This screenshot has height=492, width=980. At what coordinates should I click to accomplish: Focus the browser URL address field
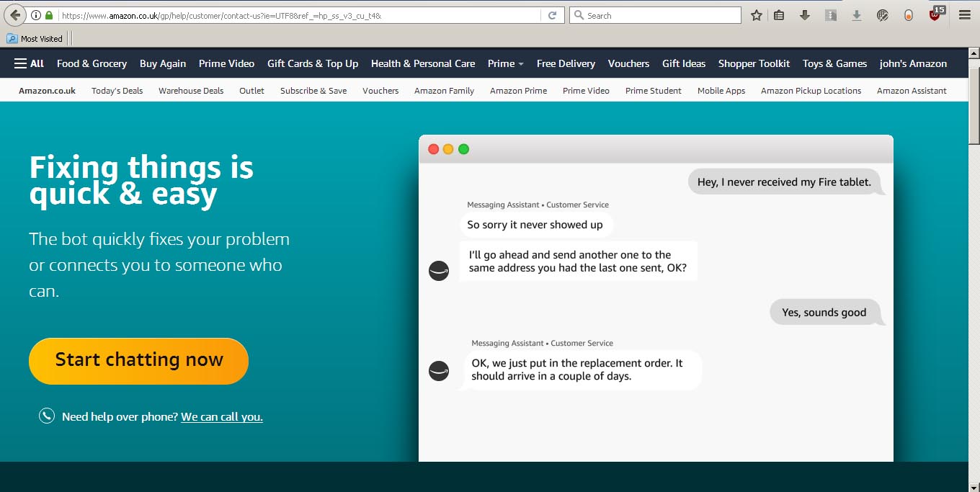[299, 15]
